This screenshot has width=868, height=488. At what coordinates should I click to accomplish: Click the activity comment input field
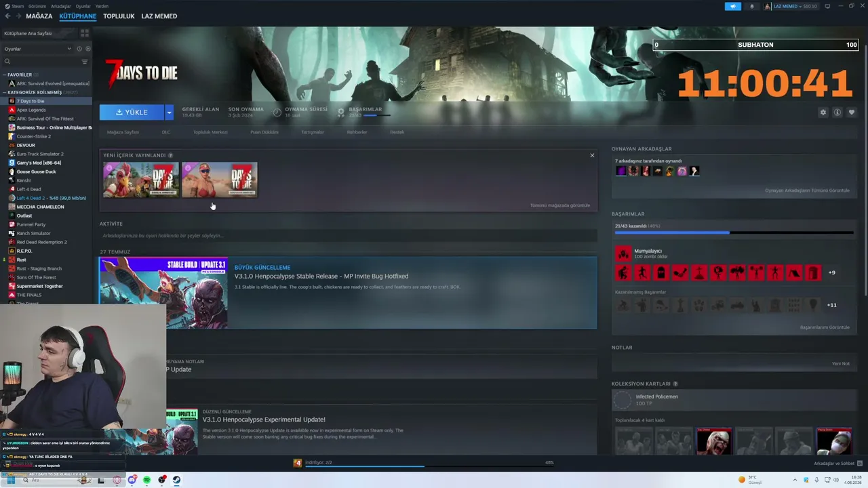348,236
